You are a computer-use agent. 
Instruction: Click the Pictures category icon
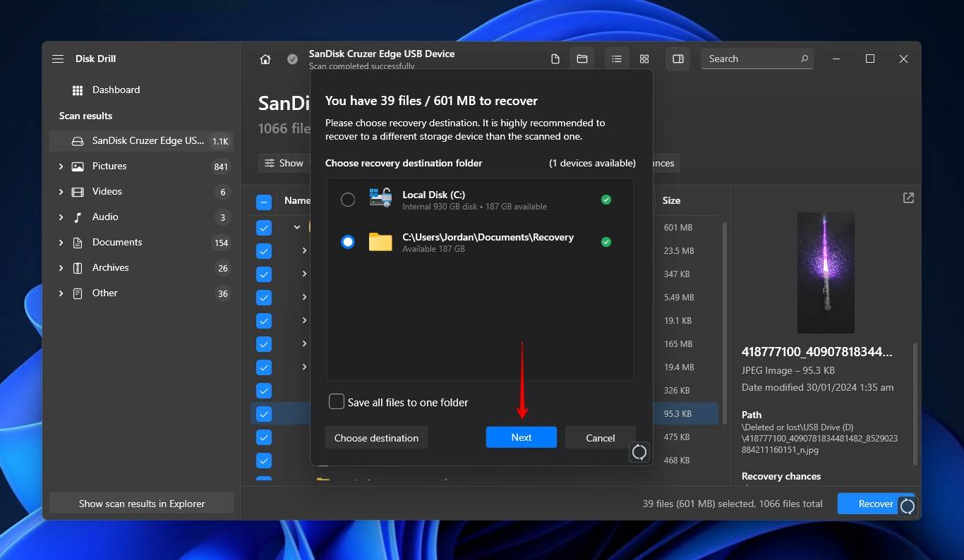pos(78,166)
